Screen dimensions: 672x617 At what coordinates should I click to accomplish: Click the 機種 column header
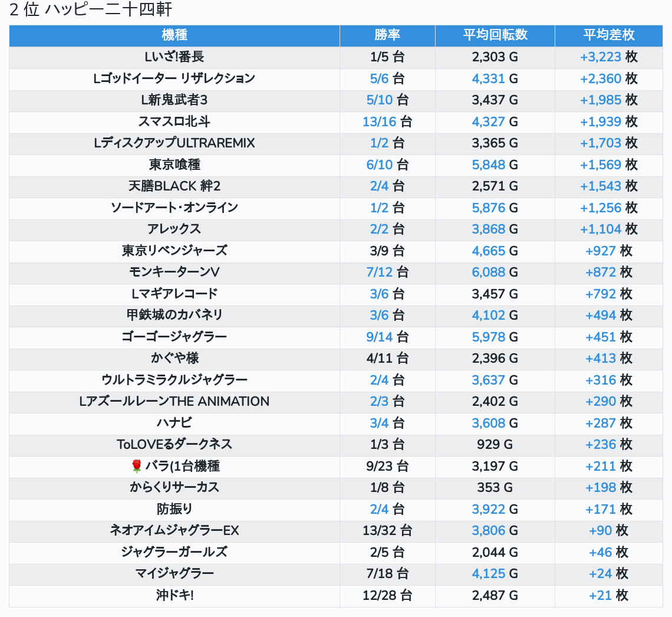pos(174,35)
